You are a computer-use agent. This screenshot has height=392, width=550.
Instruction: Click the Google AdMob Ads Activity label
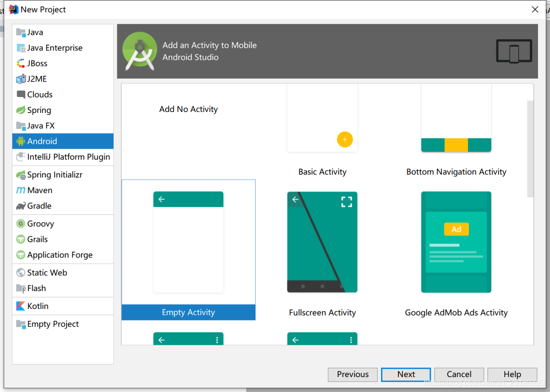[456, 312]
